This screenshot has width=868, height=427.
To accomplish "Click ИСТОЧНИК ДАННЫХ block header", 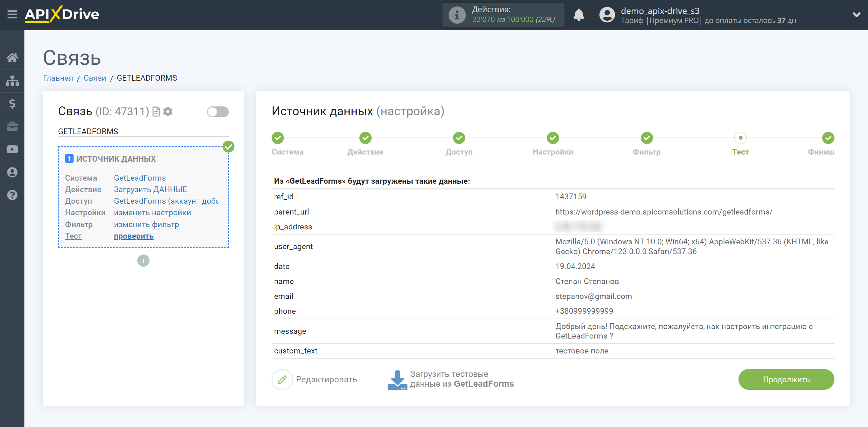I will [x=116, y=159].
